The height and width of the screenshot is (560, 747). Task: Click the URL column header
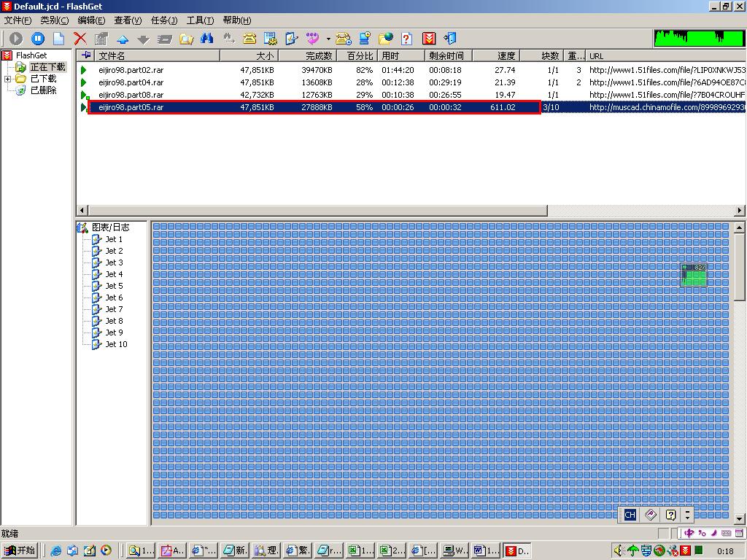[665, 55]
